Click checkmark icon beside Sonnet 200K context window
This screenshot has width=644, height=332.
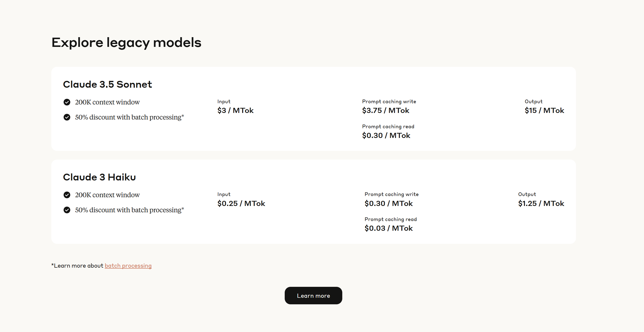tap(67, 102)
